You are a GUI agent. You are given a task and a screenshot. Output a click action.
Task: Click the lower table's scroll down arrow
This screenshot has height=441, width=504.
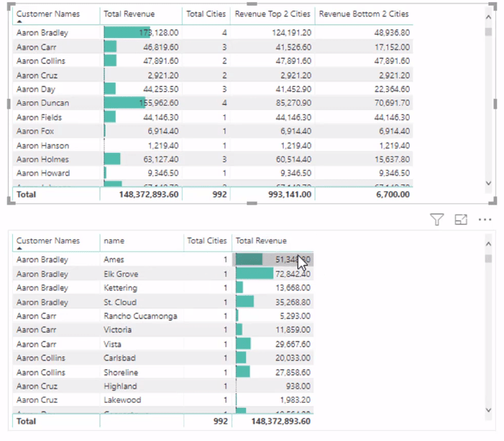(488, 410)
